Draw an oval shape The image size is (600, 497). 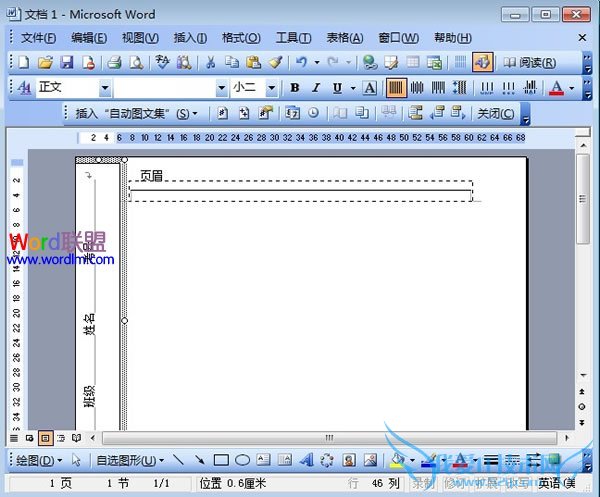point(242,460)
